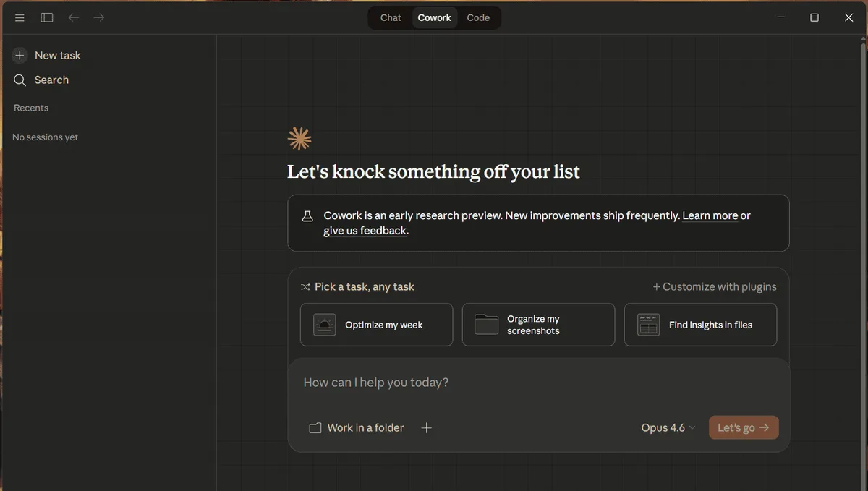Viewport: 868px width, 491px height.
Task: Click the shuffle icon beside Pick a task
Action: pyautogui.click(x=305, y=287)
